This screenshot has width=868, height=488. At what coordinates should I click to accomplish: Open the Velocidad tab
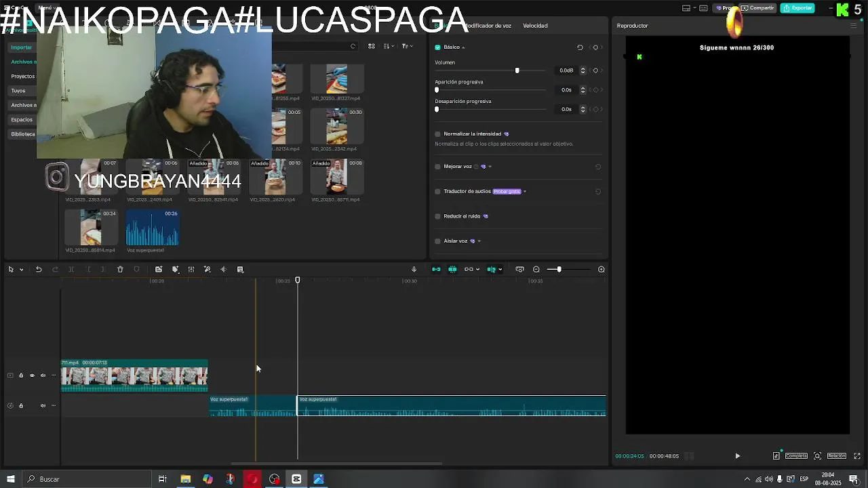point(535,26)
